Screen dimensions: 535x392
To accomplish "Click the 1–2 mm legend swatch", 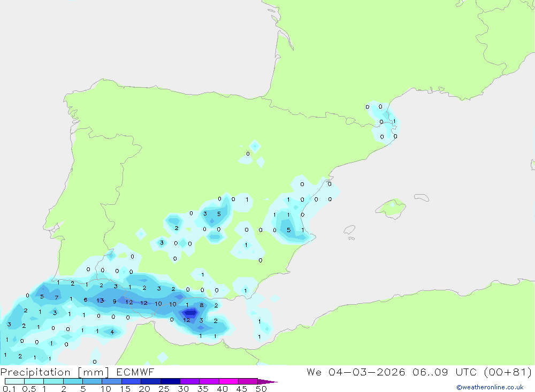I will click(53, 381).
